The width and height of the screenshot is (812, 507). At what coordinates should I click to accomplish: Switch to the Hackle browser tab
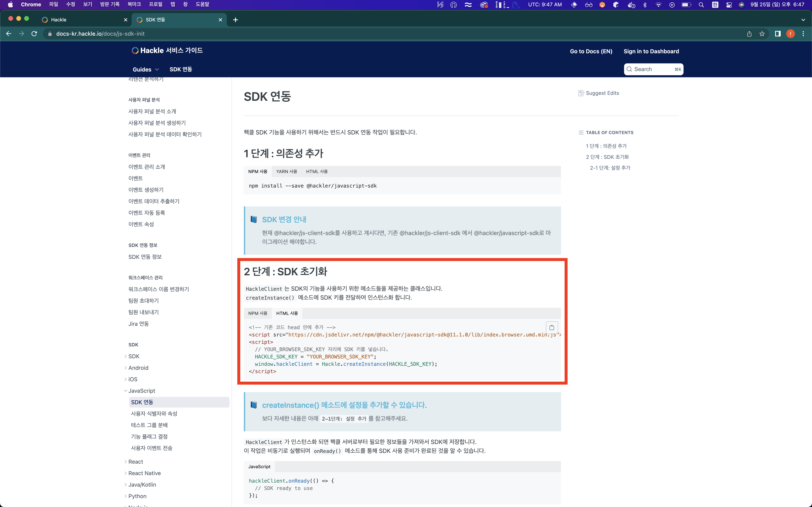coord(59,20)
